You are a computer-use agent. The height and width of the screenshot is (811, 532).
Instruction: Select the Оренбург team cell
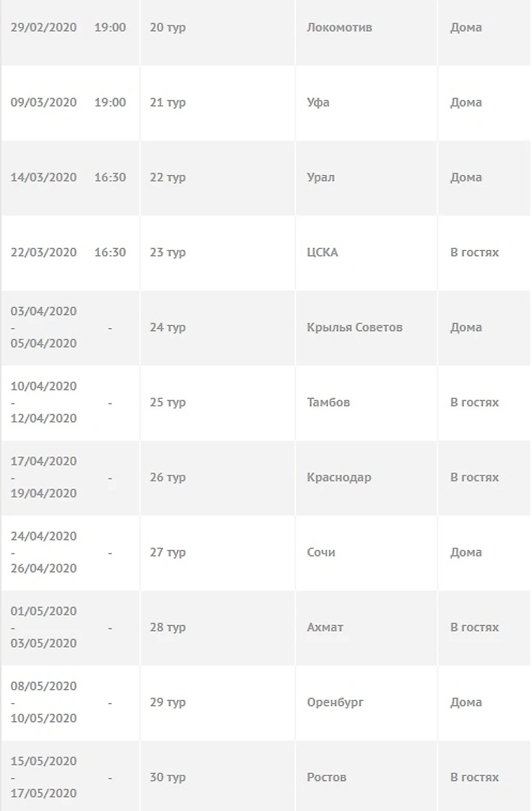tap(335, 702)
